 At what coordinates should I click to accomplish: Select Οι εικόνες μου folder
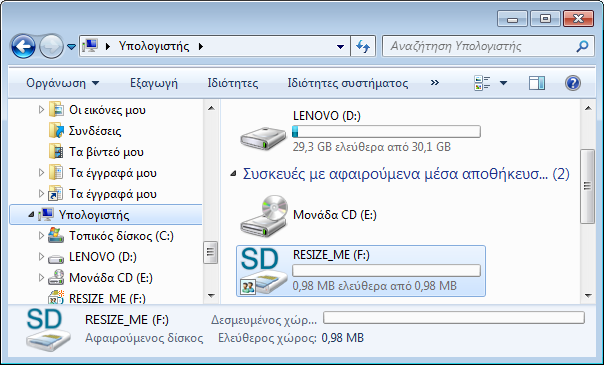pyautogui.click(x=107, y=110)
